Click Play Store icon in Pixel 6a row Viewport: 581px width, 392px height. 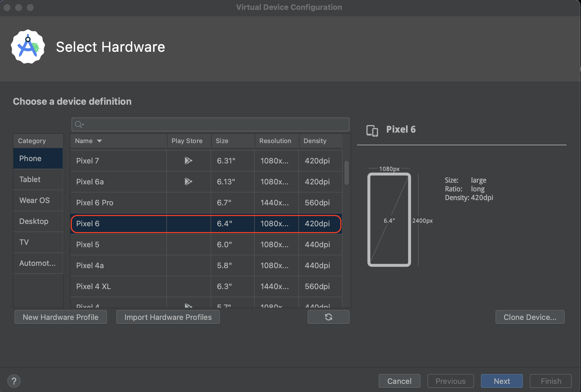(x=188, y=181)
